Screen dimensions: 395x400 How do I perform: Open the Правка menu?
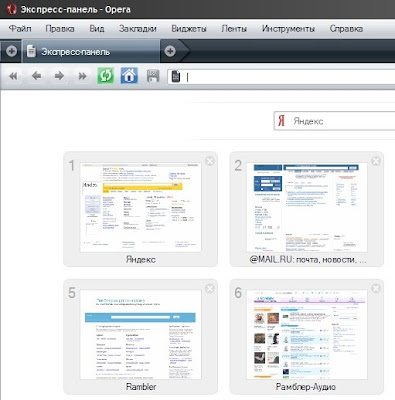coord(60,29)
